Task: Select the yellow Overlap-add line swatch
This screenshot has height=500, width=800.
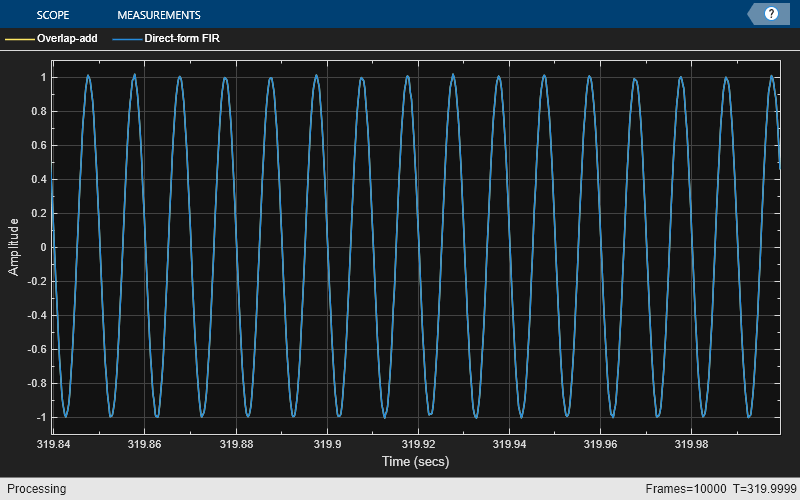Action: pyautogui.click(x=20, y=39)
